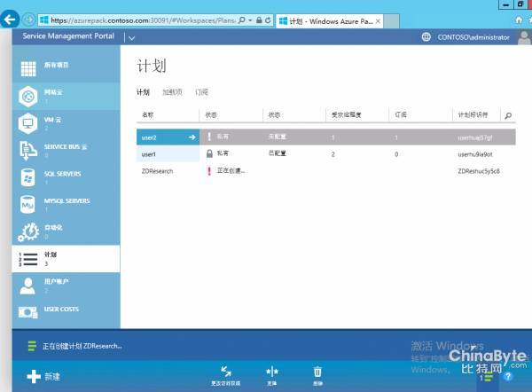Screen dimensions: 532x392
Task: Switch to the third sub-tab (subscriptions)
Action: point(201,92)
